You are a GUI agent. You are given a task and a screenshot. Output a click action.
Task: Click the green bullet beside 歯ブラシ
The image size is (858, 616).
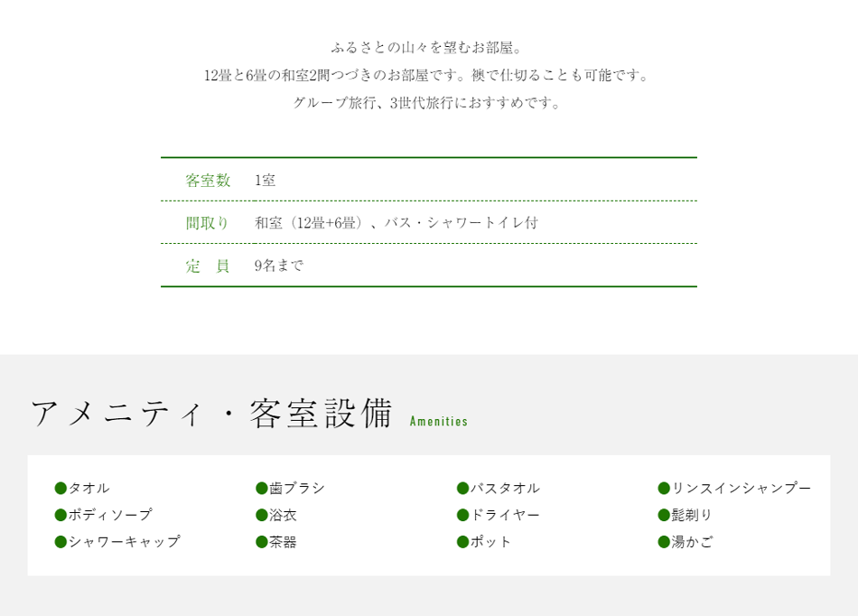tap(262, 488)
